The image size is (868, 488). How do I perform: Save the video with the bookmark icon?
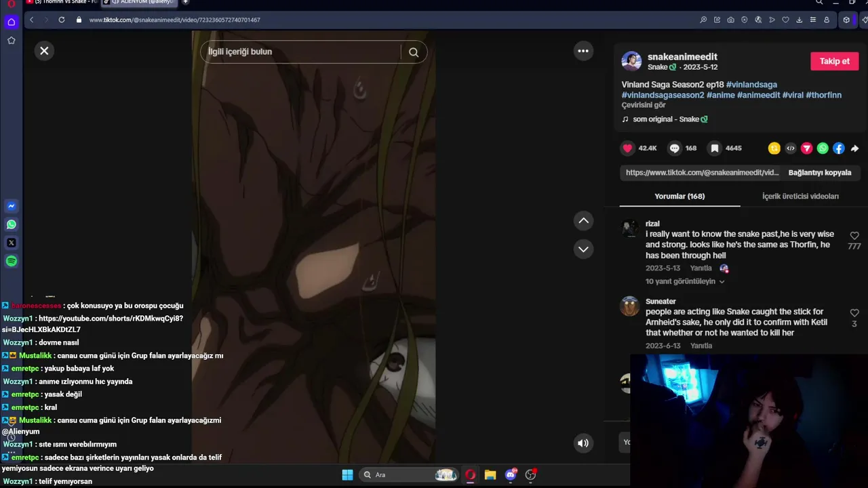tap(714, 148)
